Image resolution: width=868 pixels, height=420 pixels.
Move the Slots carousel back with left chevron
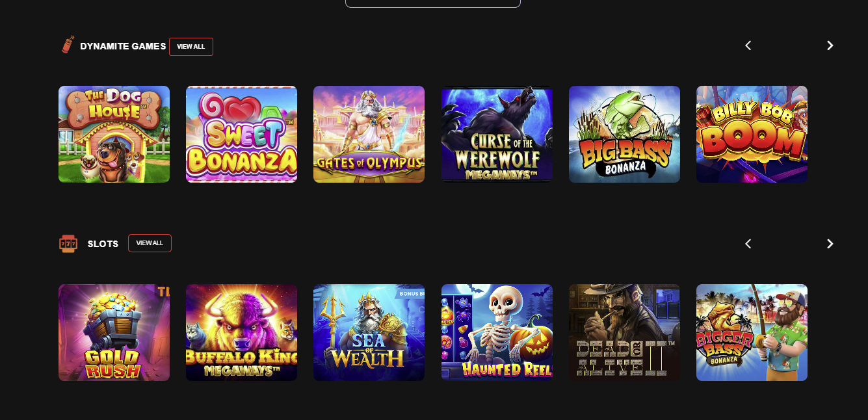(x=748, y=244)
